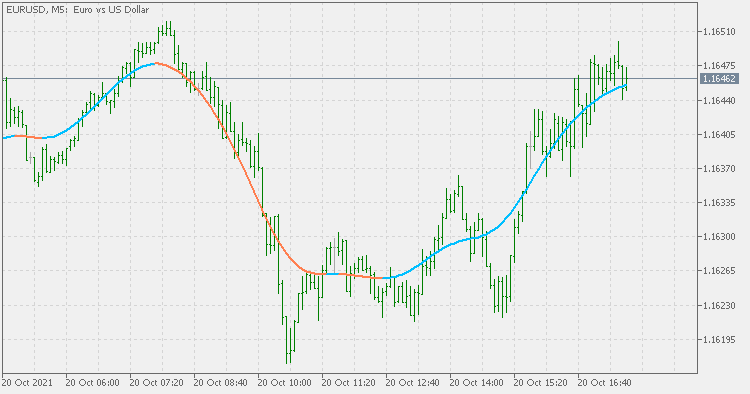This screenshot has height=394, width=750.
Task: Click the 1.16195 price axis label
Action: point(719,339)
